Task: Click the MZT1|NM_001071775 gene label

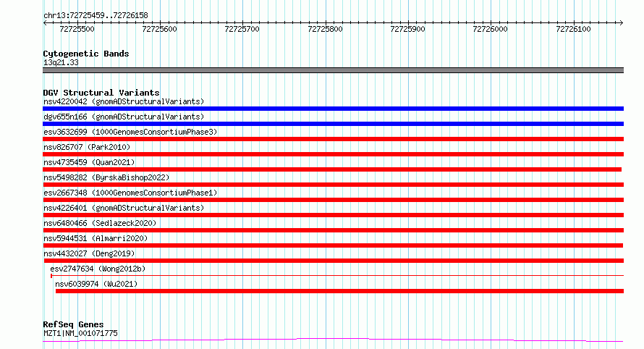Action: pyautogui.click(x=80, y=333)
